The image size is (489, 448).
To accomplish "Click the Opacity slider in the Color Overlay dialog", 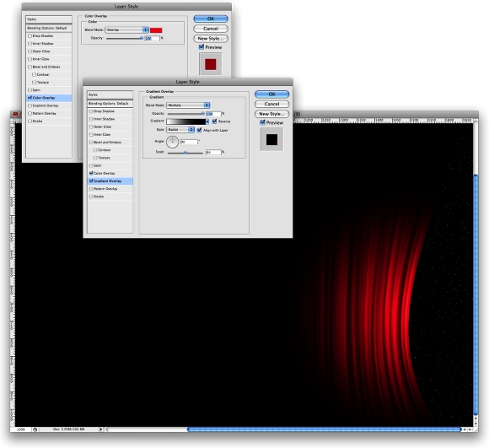I will click(x=125, y=38).
